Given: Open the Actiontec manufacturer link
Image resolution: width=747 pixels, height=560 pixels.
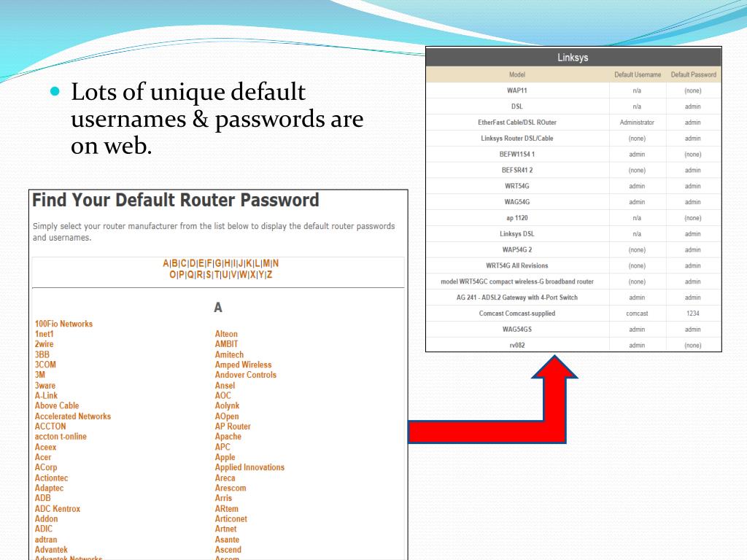Looking at the screenshot, I should click(x=52, y=478).
